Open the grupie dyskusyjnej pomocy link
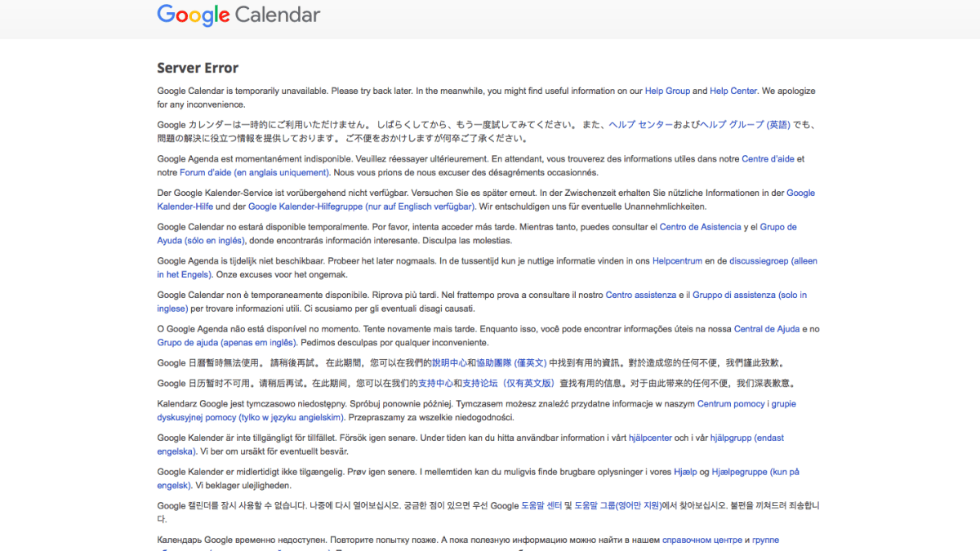The image size is (980, 551). [x=477, y=411]
